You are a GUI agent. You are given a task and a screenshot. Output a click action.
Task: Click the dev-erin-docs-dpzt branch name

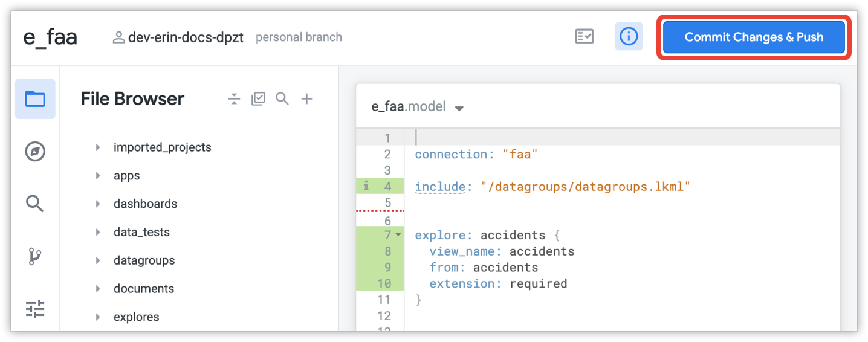[185, 37]
